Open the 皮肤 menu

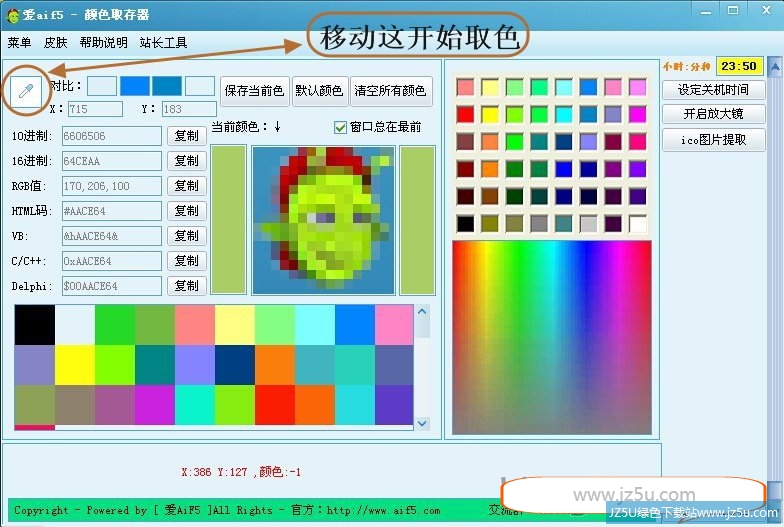[56, 42]
